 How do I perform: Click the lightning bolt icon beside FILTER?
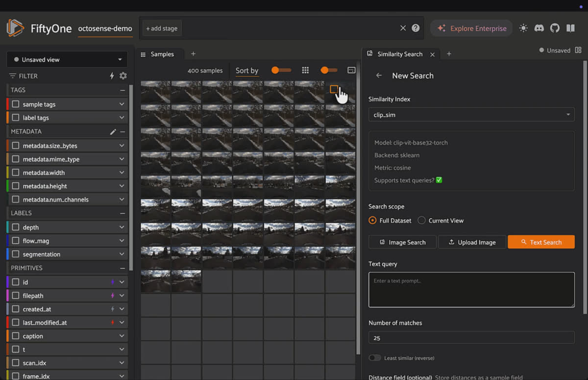point(112,76)
